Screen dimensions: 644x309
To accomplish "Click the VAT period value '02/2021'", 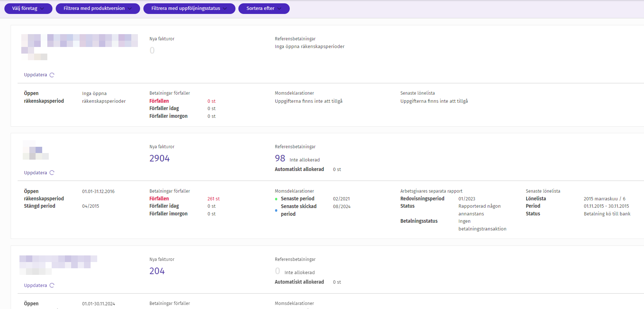I will point(341,199).
